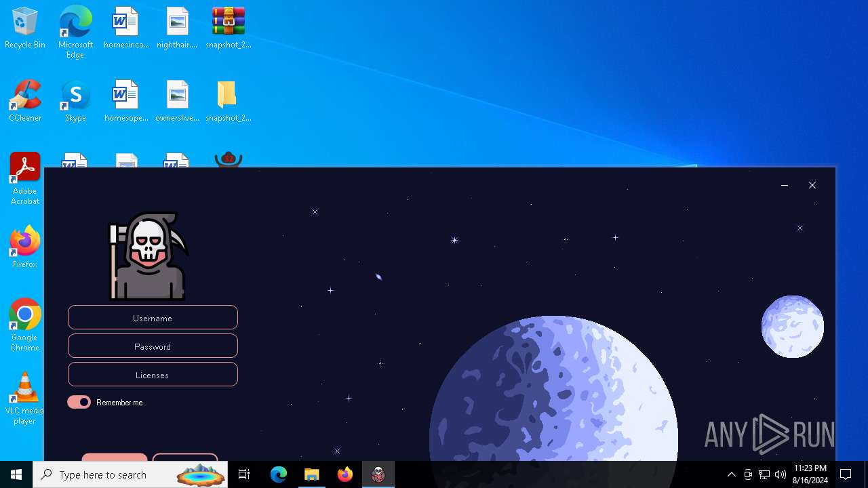The width and height of the screenshot is (868, 488).
Task: Select the ownerslive image file icon
Action: [x=177, y=102]
